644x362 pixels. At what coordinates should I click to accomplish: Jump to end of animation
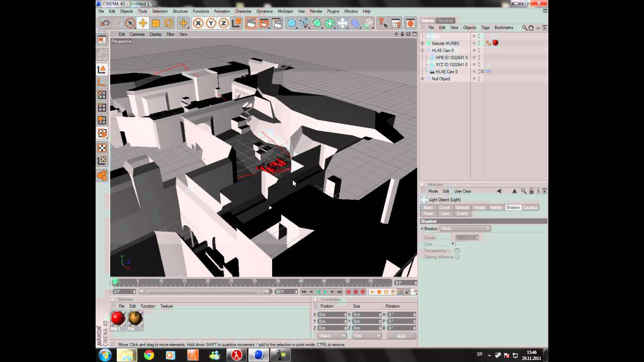[x=340, y=292]
